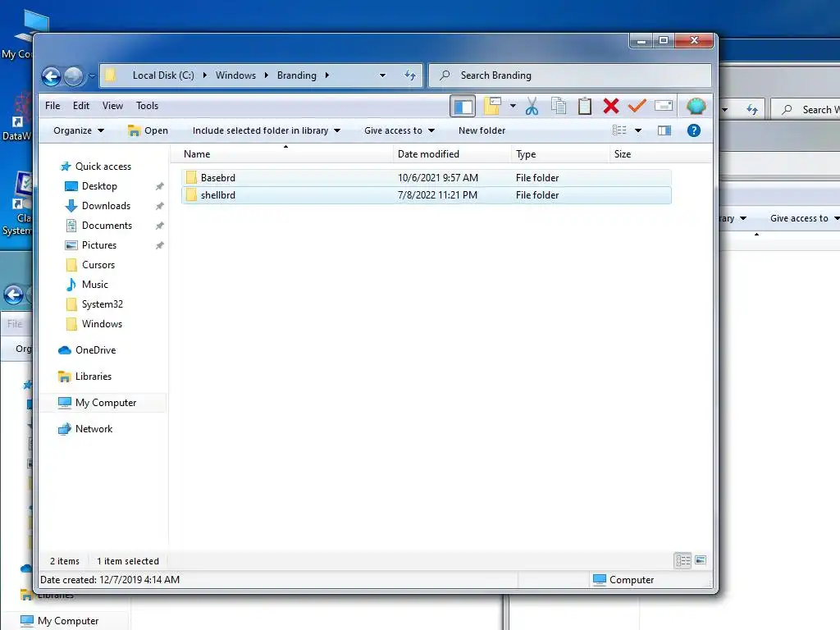The height and width of the screenshot is (630, 840).
Task: Open Include selected folder in library menu
Action: [267, 130]
